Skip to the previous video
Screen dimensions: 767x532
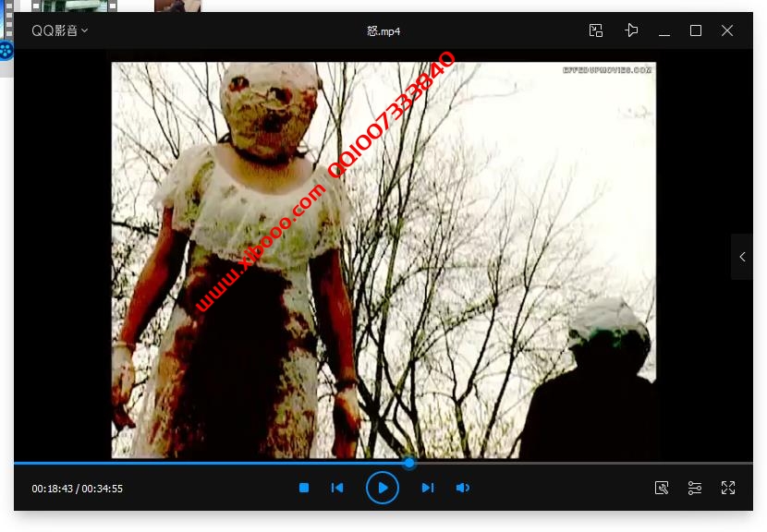point(337,488)
